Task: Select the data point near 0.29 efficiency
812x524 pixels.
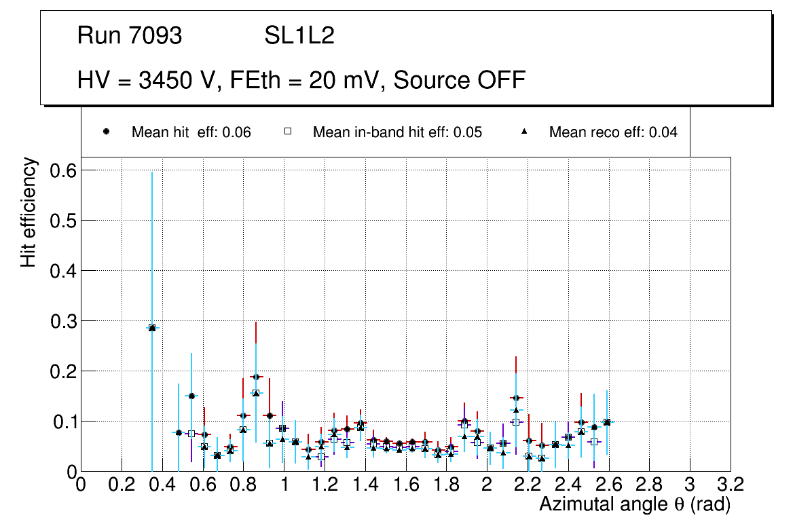Action: coord(152,328)
